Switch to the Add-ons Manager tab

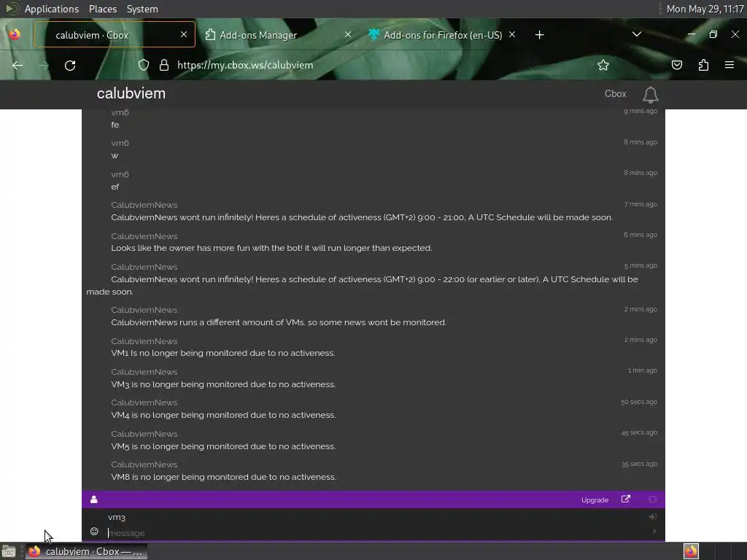(x=279, y=34)
